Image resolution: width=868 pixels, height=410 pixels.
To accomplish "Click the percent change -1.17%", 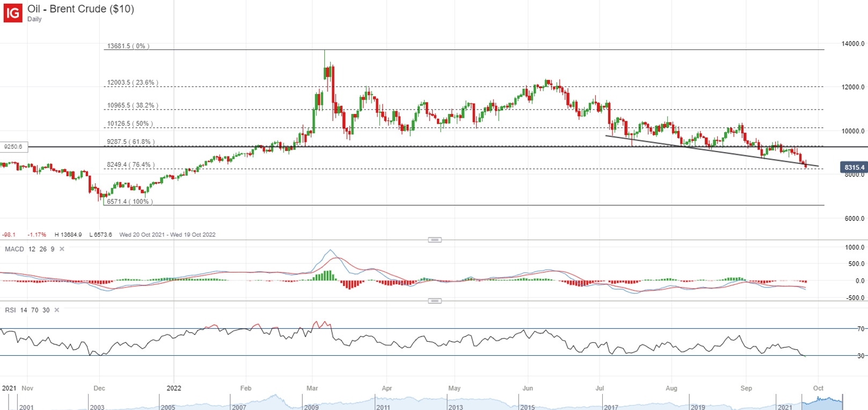I will 37,235.
